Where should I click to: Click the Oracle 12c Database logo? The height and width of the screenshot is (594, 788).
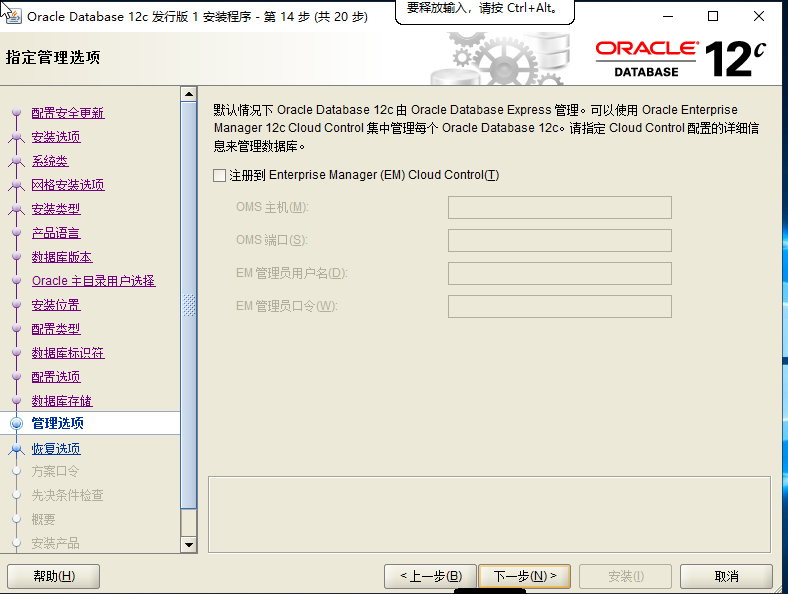680,59
